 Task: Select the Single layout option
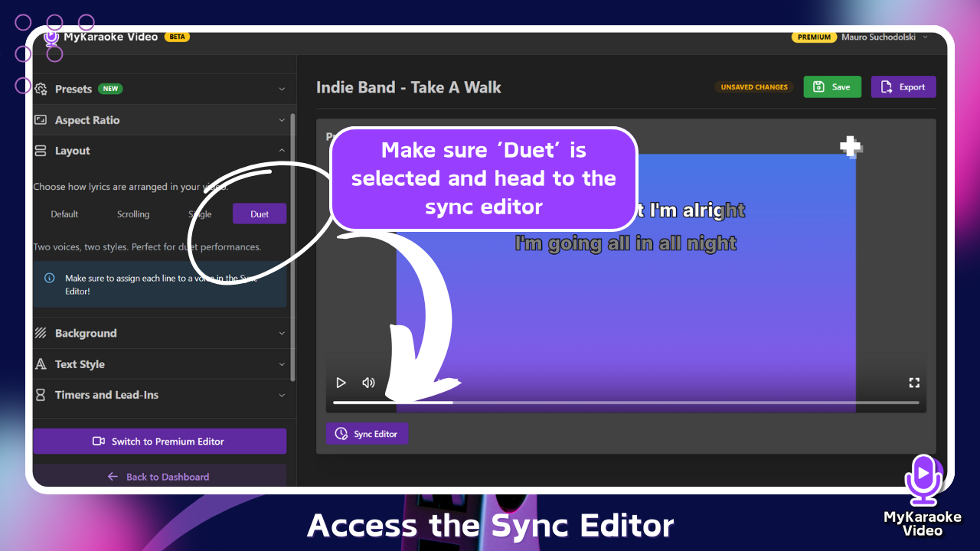(201, 214)
